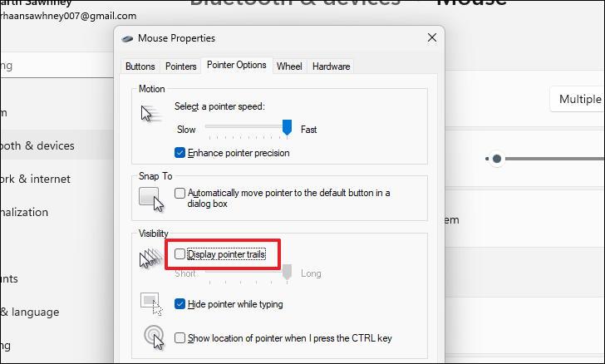The width and height of the screenshot is (605, 364).
Task: Click the mouse icon in dialog title bar
Action: pyautogui.click(x=127, y=38)
